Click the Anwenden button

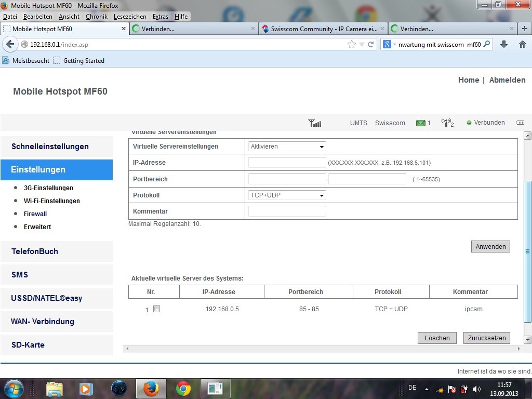(x=490, y=247)
